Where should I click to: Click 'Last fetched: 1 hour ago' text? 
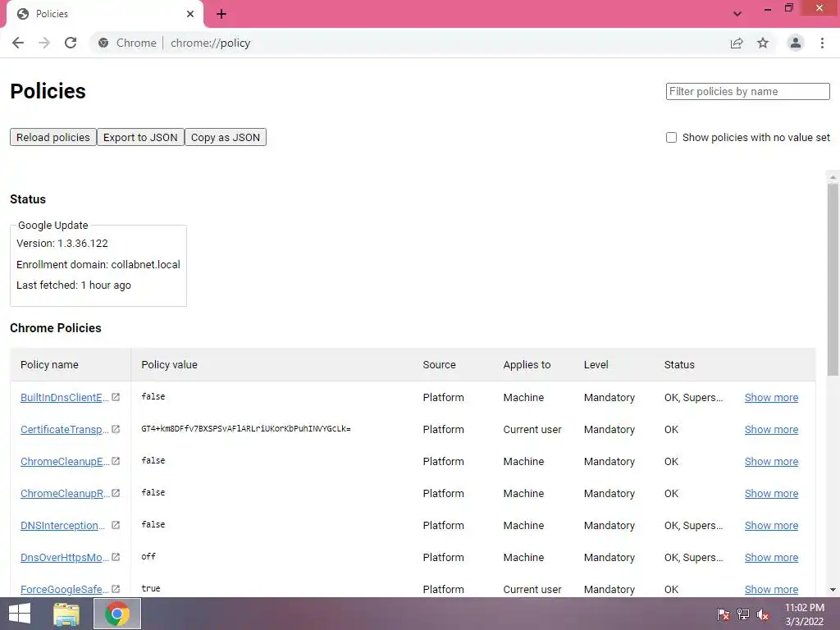[73, 285]
